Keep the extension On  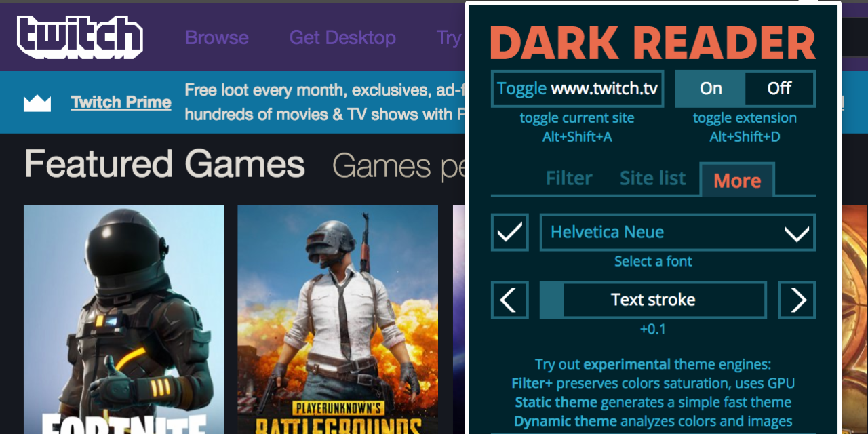click(x=710, y=88)
